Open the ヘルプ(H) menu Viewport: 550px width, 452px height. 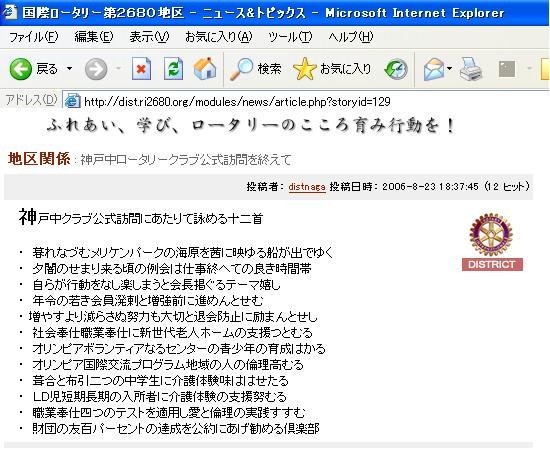coord(350,36)
